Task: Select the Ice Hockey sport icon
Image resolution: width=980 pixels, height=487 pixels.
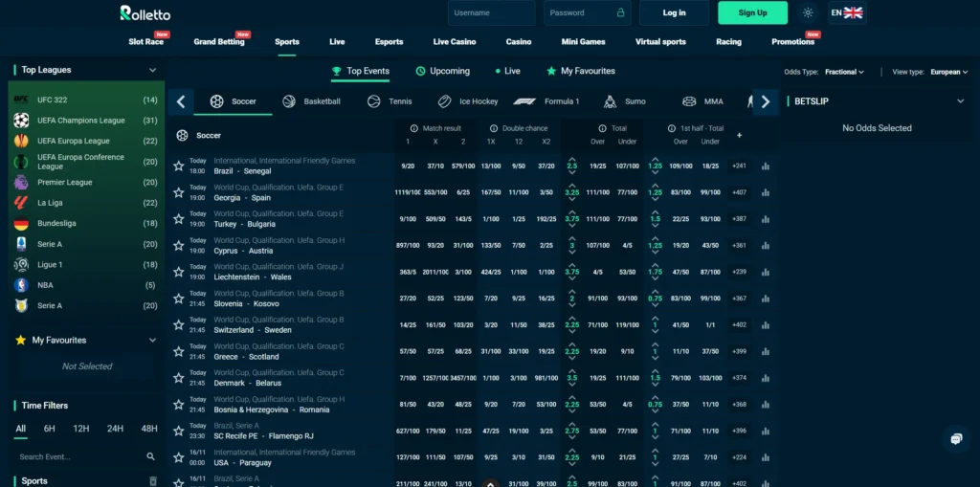Action: 445,101
